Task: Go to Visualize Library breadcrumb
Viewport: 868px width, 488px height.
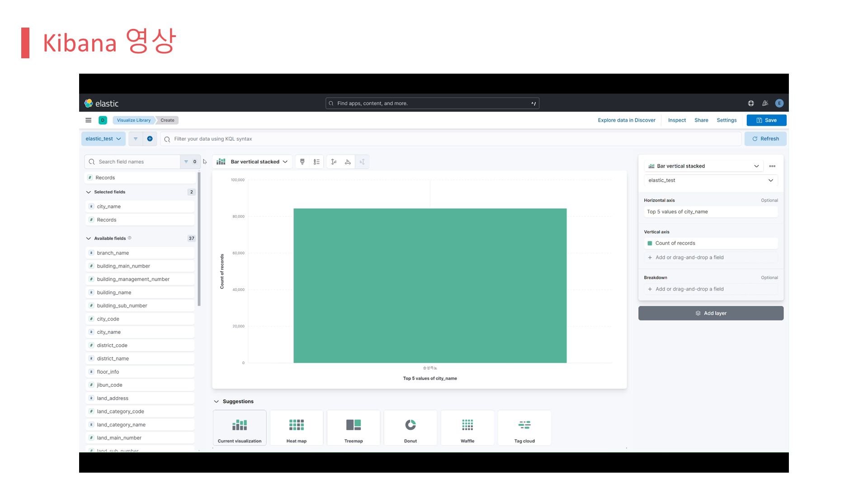Action: point(133,120)
